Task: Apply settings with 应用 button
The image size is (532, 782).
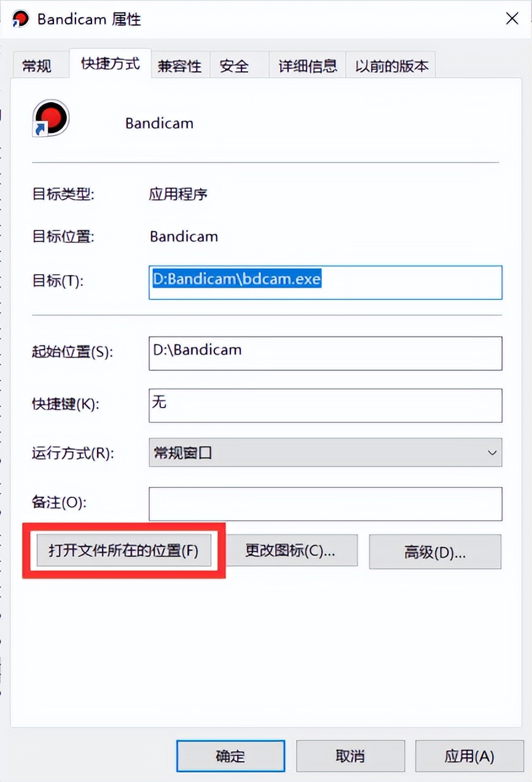Action: pos(469,756)
